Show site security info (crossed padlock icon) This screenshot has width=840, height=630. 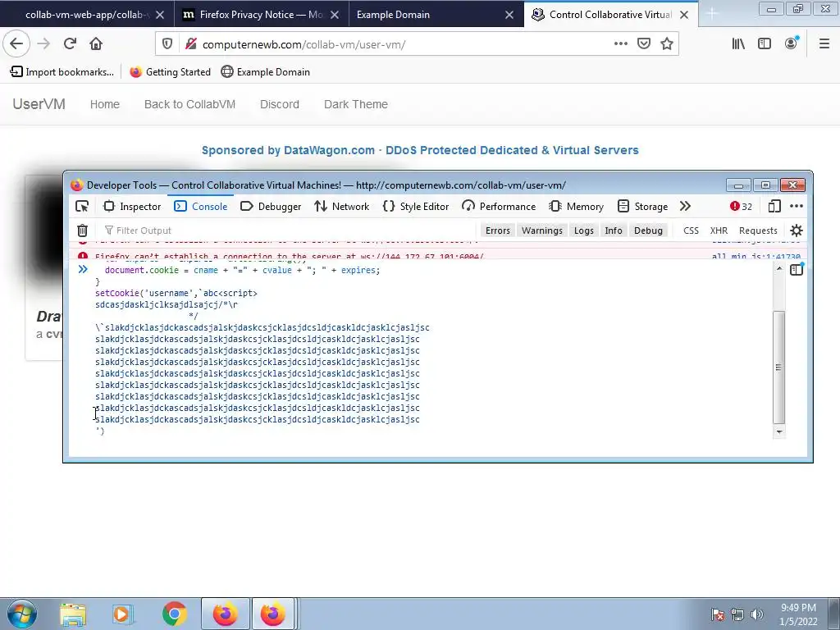[190, 44]
